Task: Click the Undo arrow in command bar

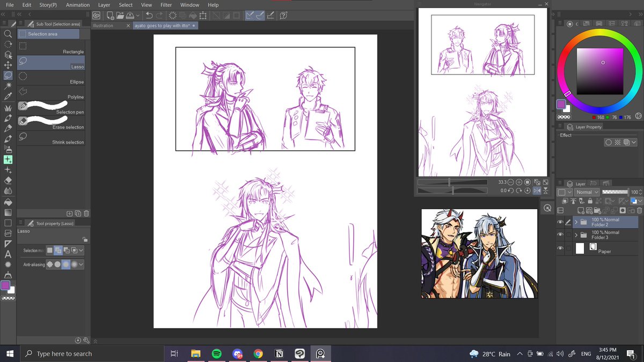Action: 149,16
